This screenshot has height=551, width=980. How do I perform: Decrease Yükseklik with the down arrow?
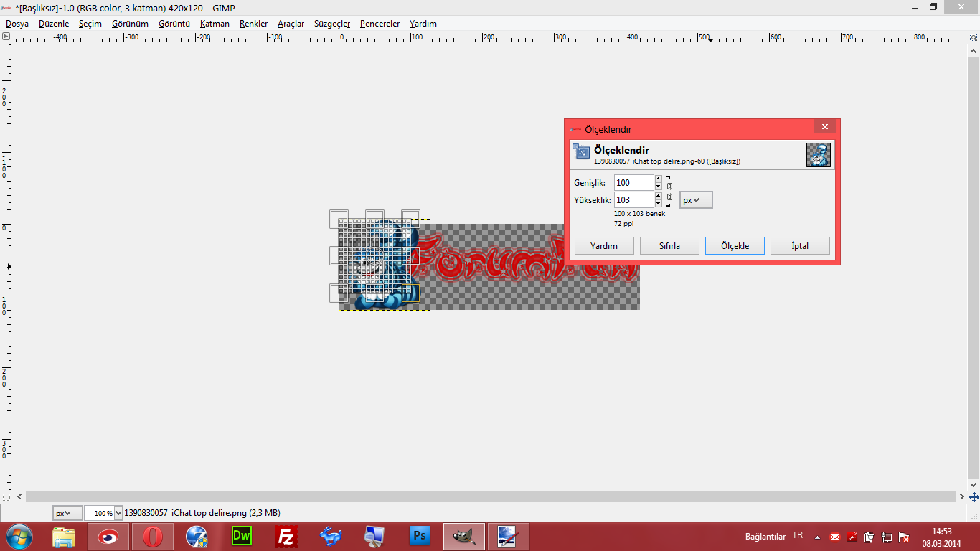pyautogui.click(x=659, y=204)
